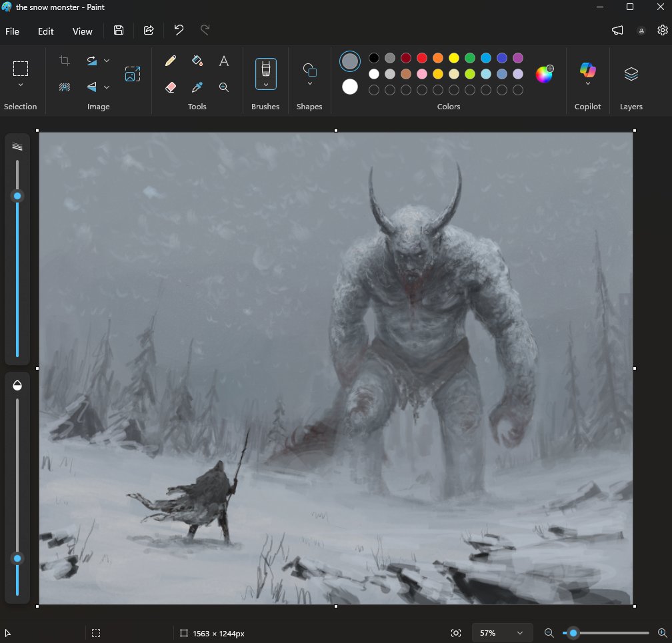The height and width of the screenshot is (643, 672).
Task: Click the Save icon
Action: tap(119, 30)
